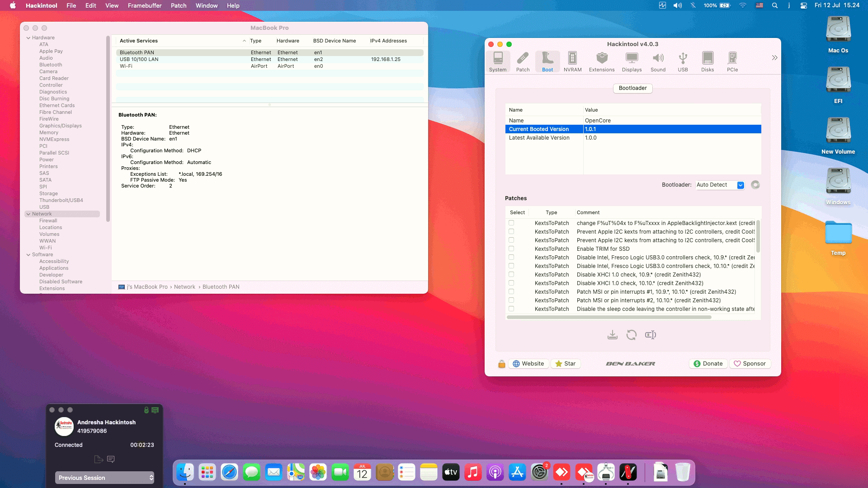Open the File menu
Screen dimensions: 868x488
pyautogui.click(x=71, y=5)
